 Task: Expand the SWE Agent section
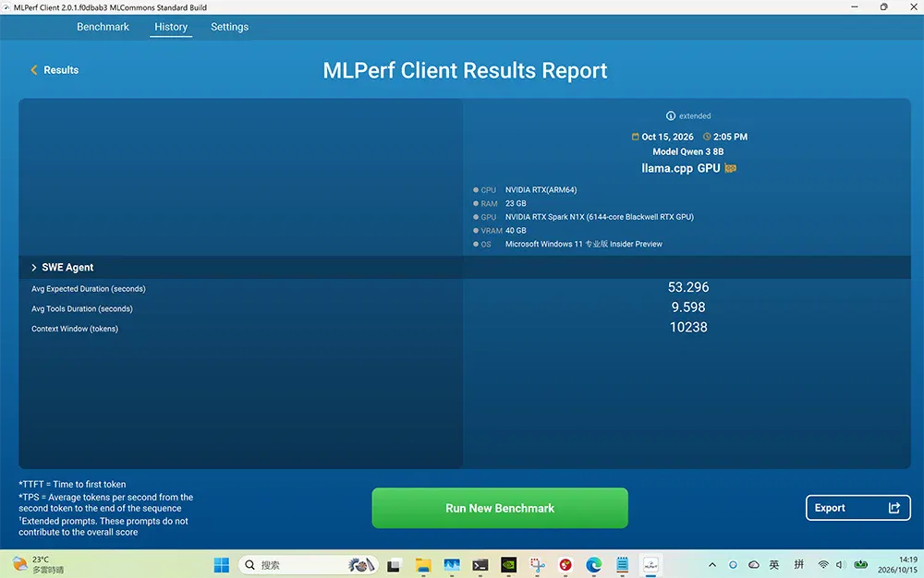(33, 267)
